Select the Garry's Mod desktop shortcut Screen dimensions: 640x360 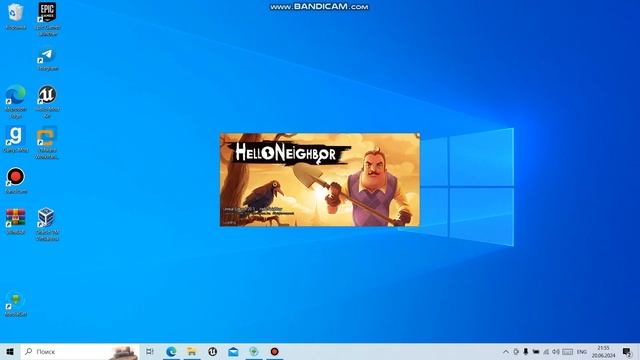click(16, 139)
